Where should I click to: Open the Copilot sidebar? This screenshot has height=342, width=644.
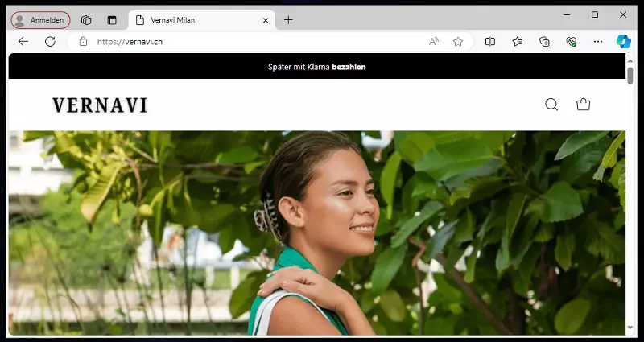coord(623,42)
